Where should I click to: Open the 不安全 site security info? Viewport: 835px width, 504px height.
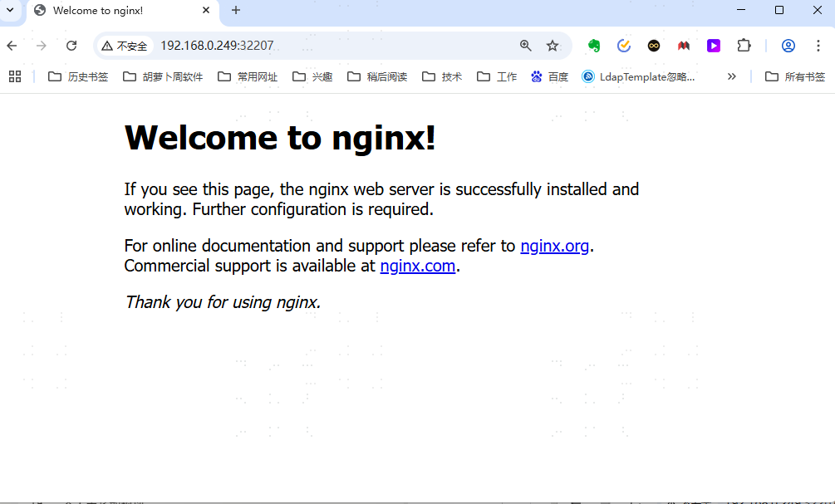coord(125,46)
